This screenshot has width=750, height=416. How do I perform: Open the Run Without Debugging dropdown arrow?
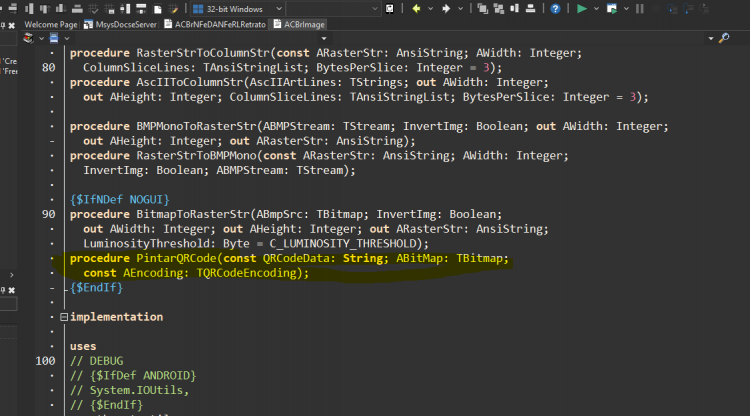(626, 9)
